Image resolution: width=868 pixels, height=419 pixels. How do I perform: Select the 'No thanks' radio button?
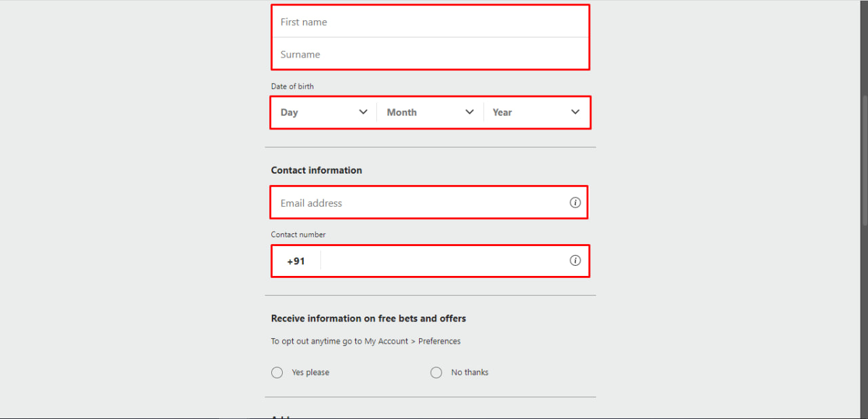pyautogui.click(x=437, y=372)
